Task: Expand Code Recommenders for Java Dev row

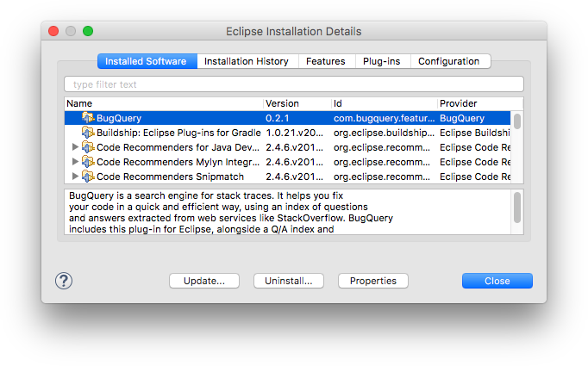Action: coord(75,147)
